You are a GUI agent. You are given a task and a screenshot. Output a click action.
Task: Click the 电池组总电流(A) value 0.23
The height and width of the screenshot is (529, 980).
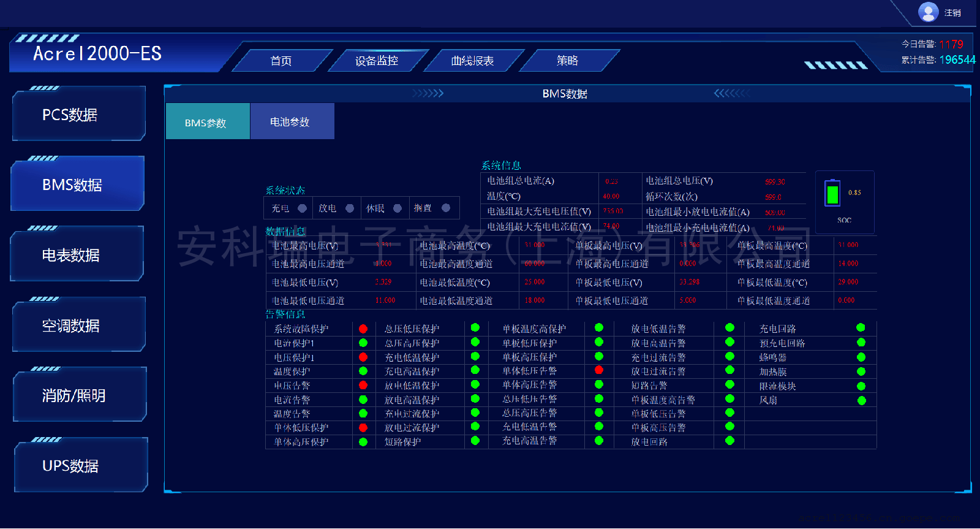(x=611, y=181)
